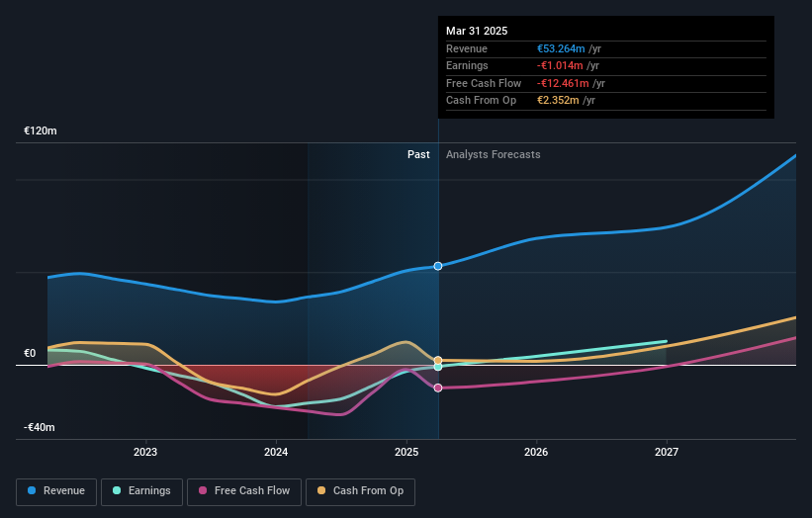Click the Mar 31 2025 tooltip date
Screen dimensions: 812x518
pyautogui.click(x=477, y=31)
